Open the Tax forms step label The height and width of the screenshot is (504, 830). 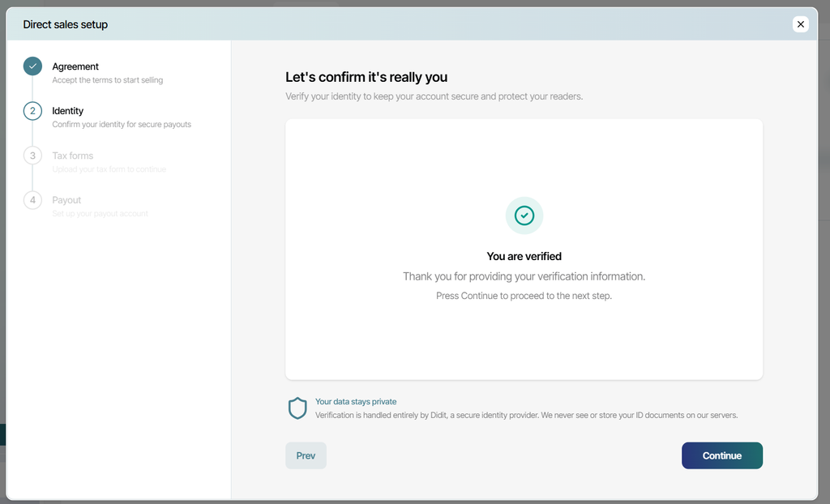72,156
